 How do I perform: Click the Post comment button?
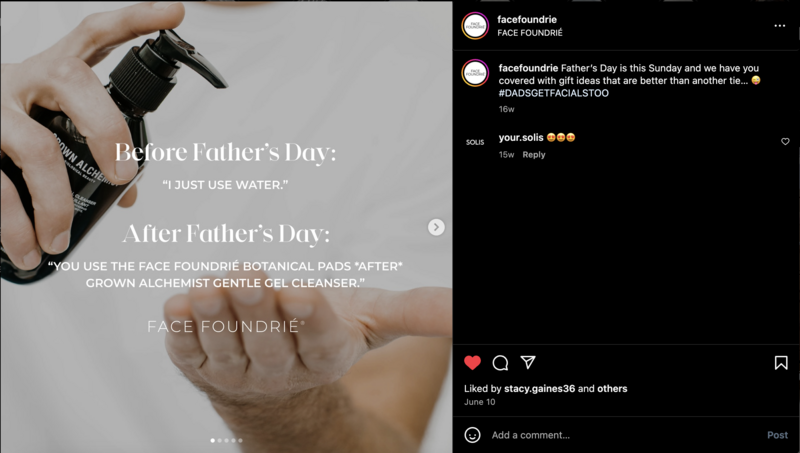(x=778, y=435)
